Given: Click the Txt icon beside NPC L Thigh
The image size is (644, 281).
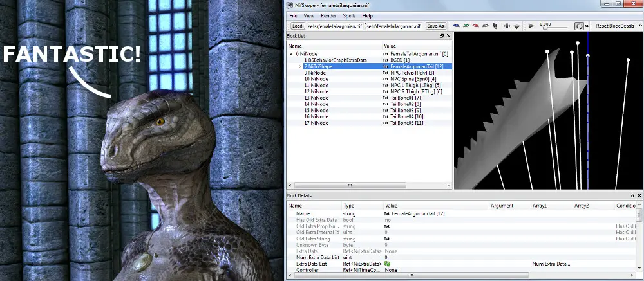Looking at the screenshot, I should tap(386, 85).
